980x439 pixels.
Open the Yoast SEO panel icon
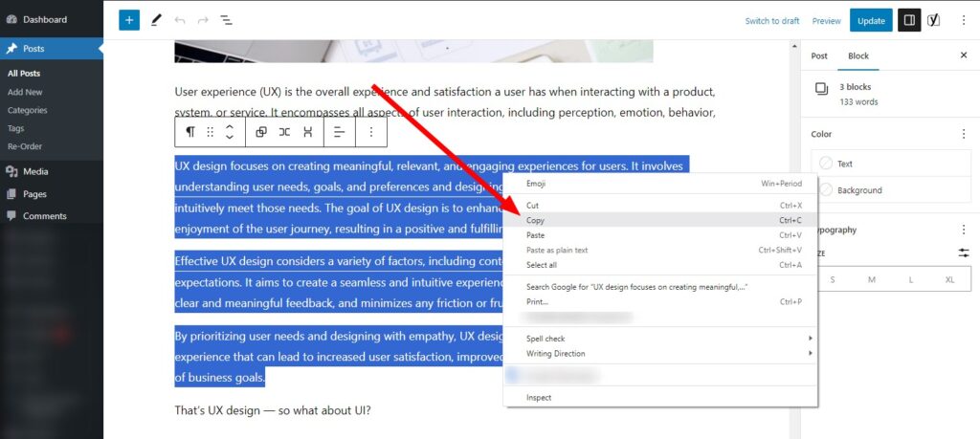(933, 20)
